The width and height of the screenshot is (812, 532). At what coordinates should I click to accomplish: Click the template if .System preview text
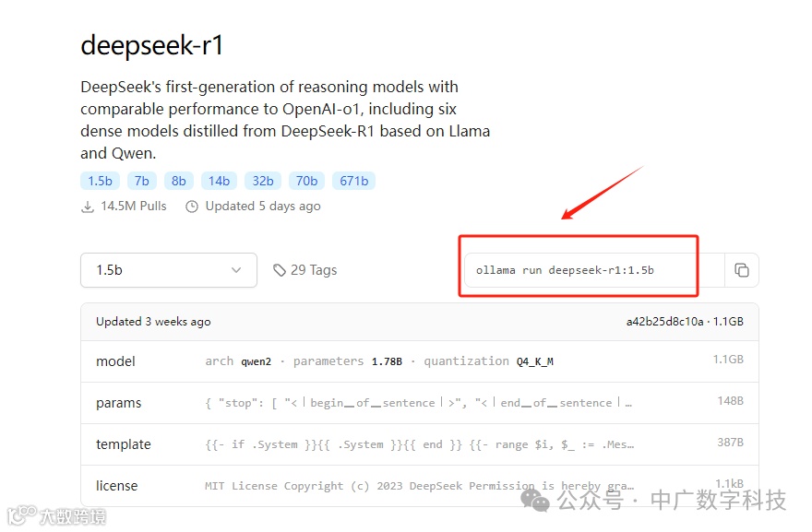420,444
